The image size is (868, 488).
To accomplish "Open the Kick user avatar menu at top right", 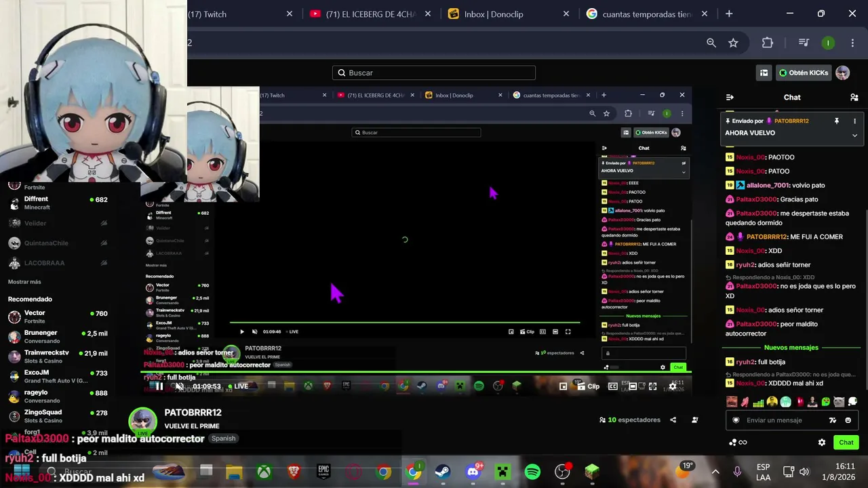I will [x=843, y=73].
